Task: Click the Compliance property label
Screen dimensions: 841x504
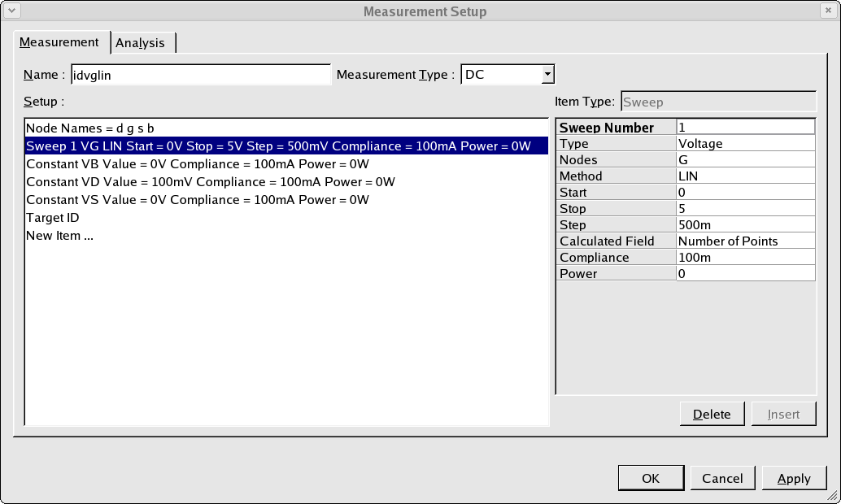Action: point(617,258)
